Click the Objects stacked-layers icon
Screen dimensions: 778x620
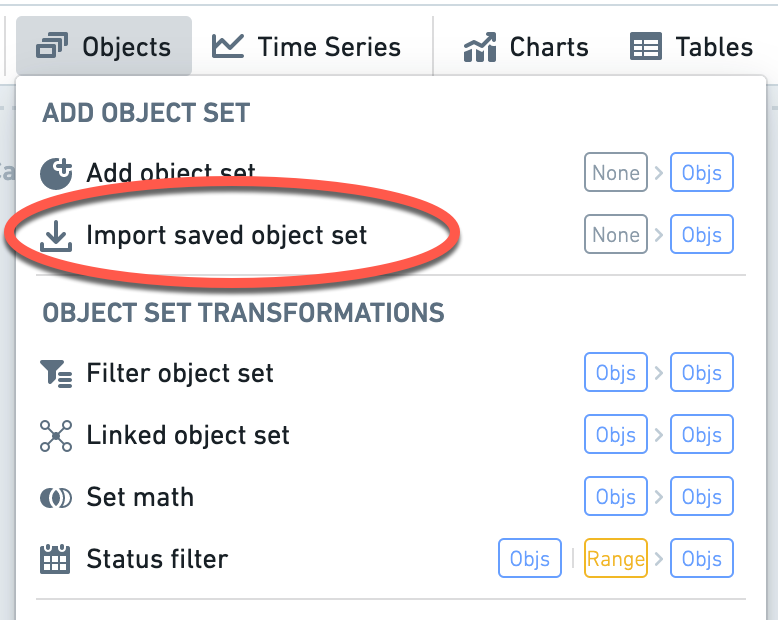(52, 47)
